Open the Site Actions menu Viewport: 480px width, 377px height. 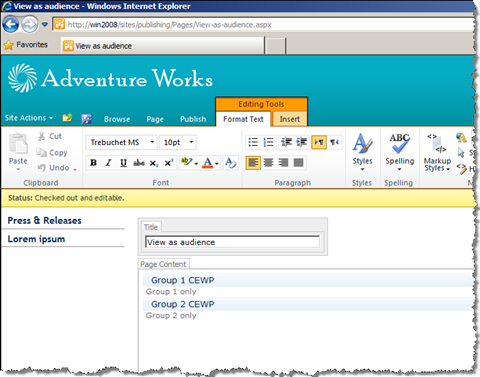click(29, 118)
